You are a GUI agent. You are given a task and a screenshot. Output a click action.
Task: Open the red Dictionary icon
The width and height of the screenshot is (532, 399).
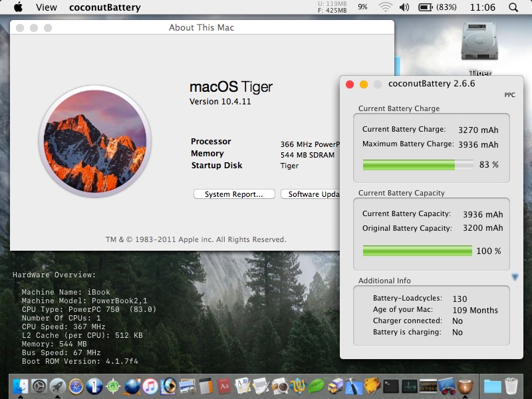pos(224,386)
